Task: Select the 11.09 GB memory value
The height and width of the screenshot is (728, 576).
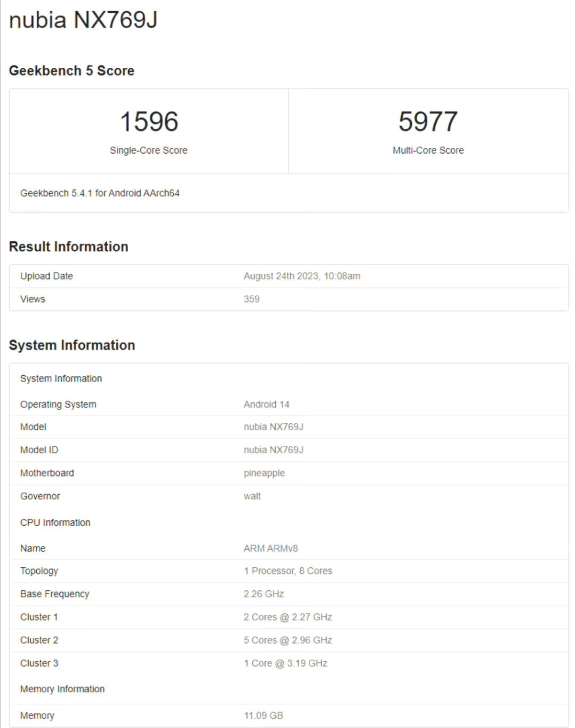Action: (x=263, y=715)
